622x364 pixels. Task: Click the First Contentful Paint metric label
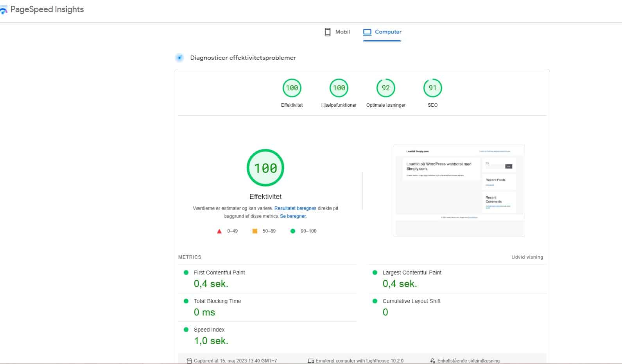[219, 273]
